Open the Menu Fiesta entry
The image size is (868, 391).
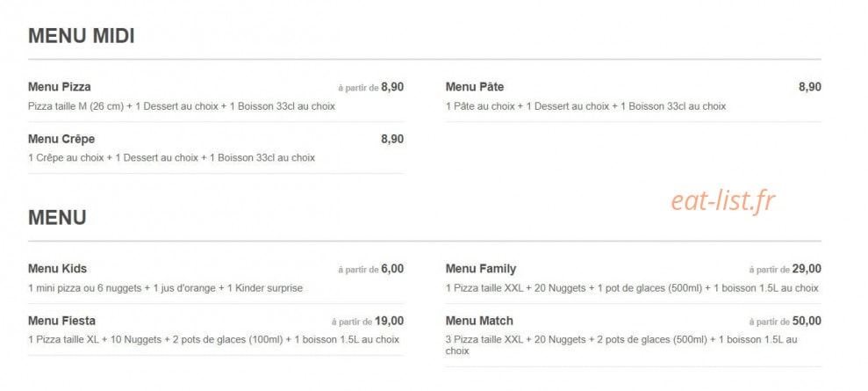point(61,321)
